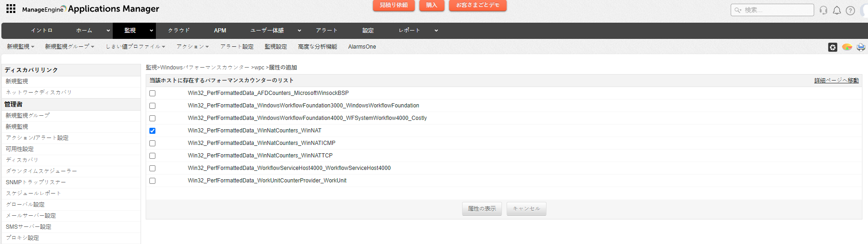Uncheck the WinNatCounters_WinNAT checkbox
The height and width of the screenshot is (244, 868).
(x=152, y=131)
